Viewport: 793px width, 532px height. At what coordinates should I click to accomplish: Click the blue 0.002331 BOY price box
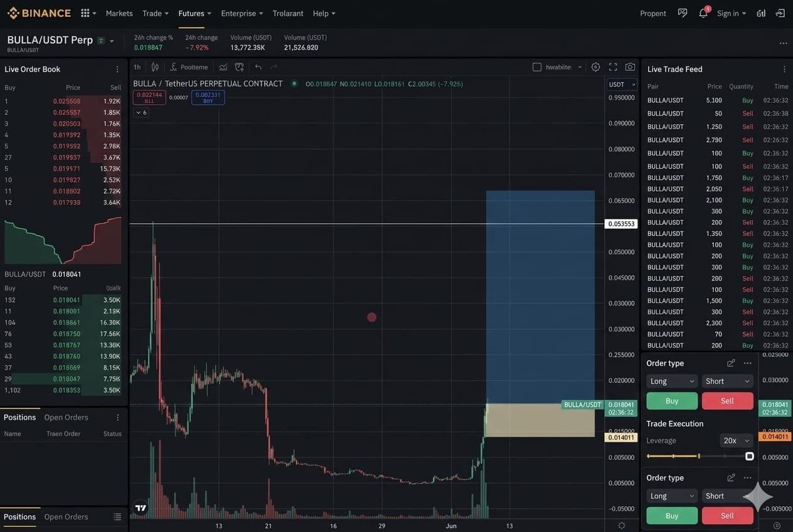208,97
